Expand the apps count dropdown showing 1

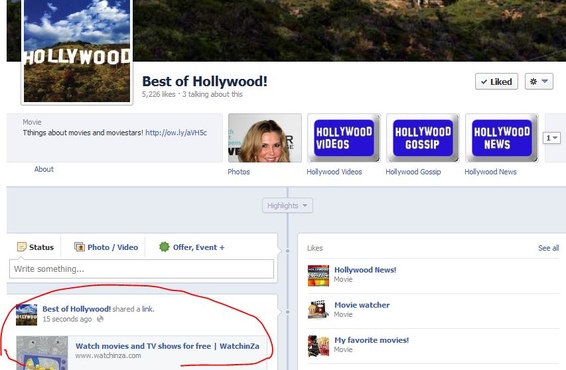point(552,138)
